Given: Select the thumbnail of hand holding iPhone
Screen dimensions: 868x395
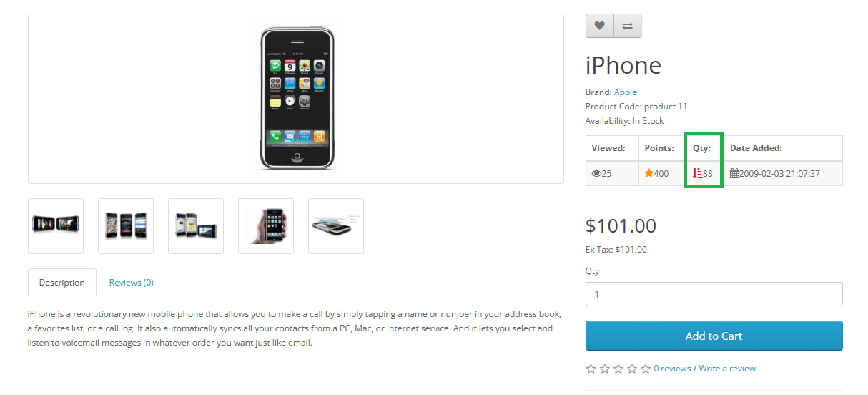Looking at the screenshot, I should 266,226.
